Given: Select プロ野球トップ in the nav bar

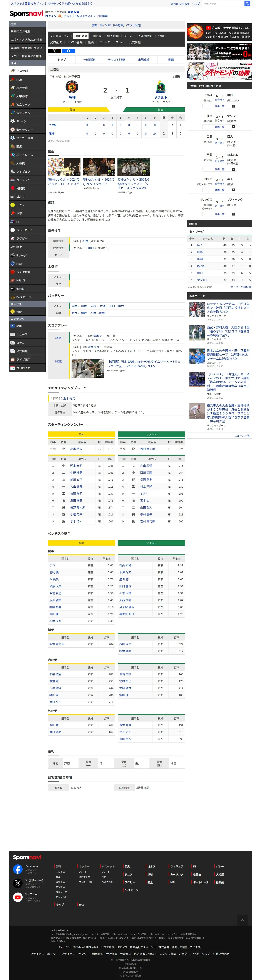Looking at the screenshot, I should (x=59, y=36).
